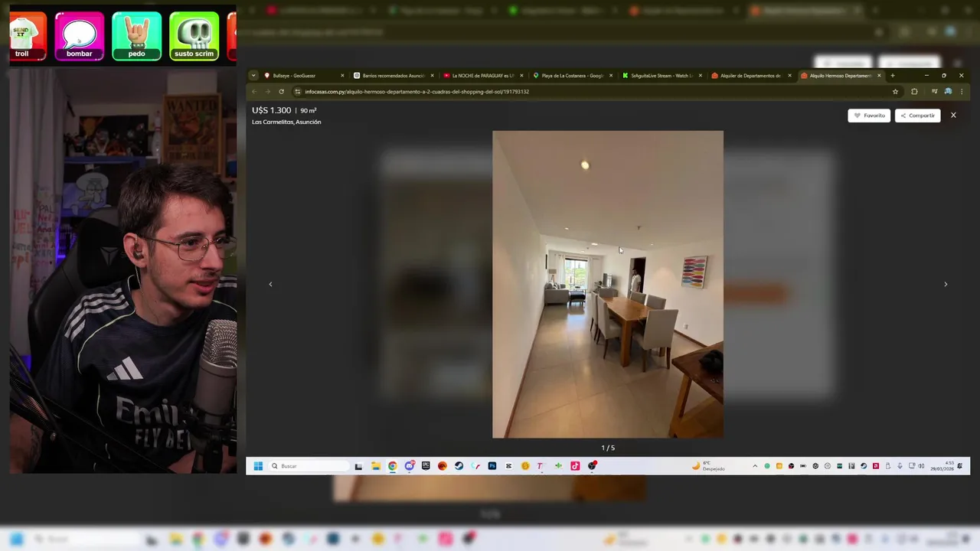980x551 pixels.
Task: Open CapCut from taskbar
Action: tap(508, 466)
